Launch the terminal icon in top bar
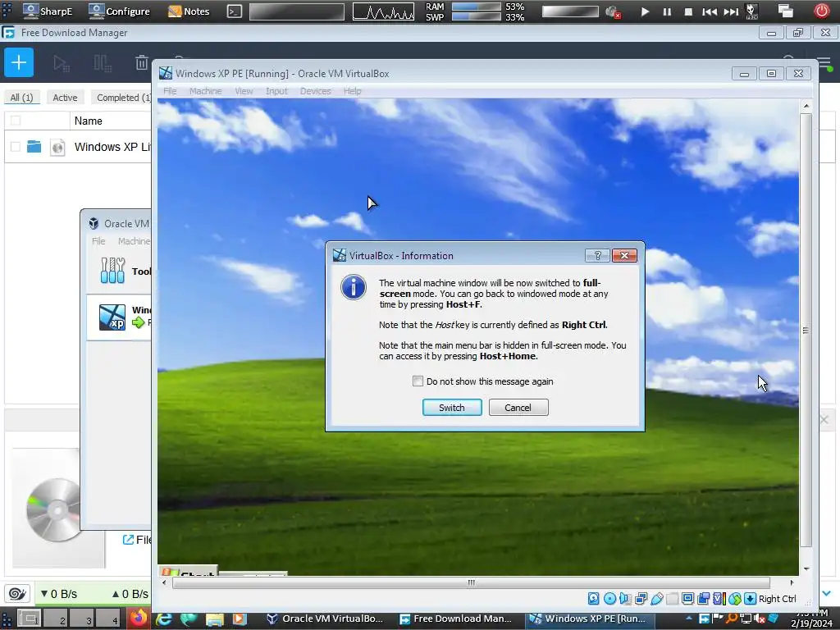Image resolution: width=840 pixels, height=630 pixels. point(235,11)
